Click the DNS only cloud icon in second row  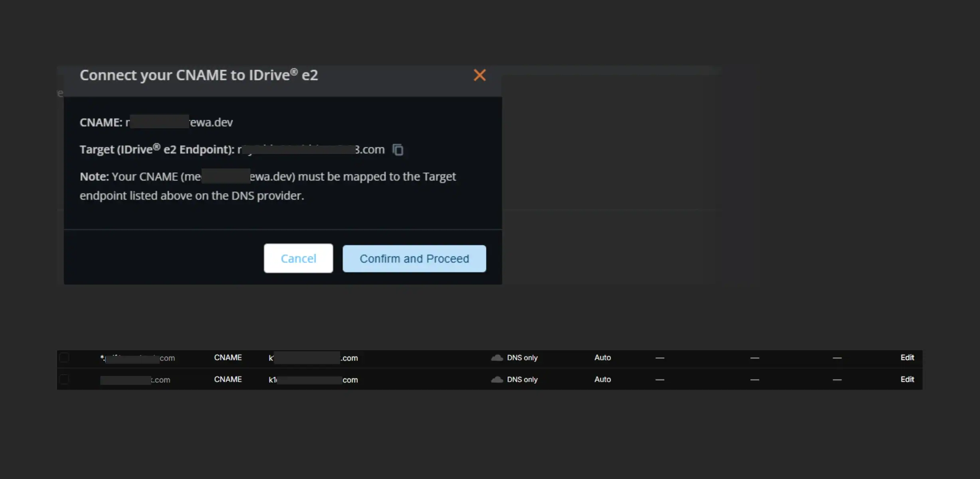[x=497, y=379]
